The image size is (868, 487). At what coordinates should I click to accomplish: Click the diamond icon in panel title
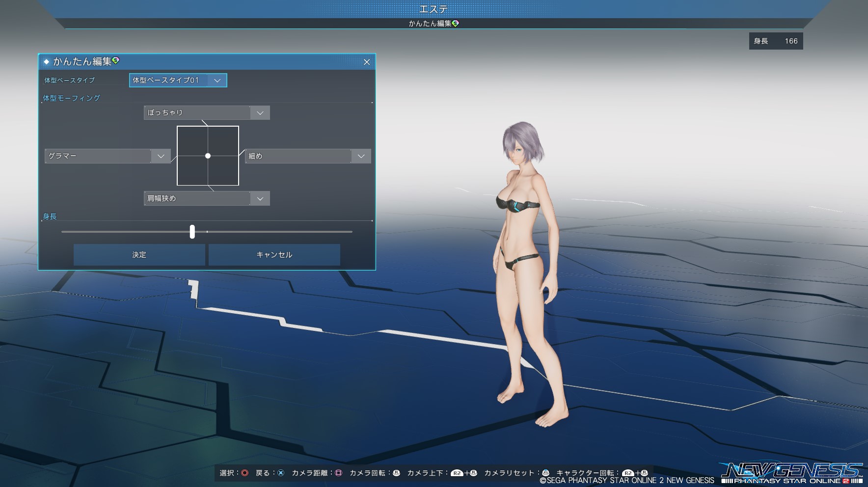pos(47,62)
